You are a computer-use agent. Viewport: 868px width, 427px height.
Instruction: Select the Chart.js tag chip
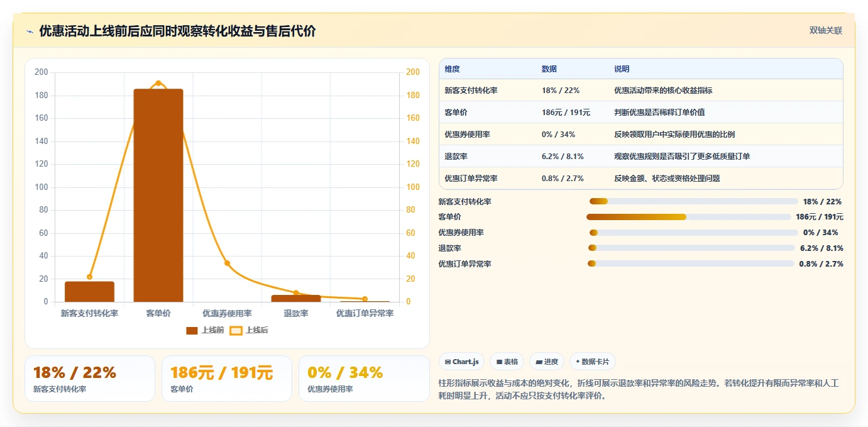point(461,362)
